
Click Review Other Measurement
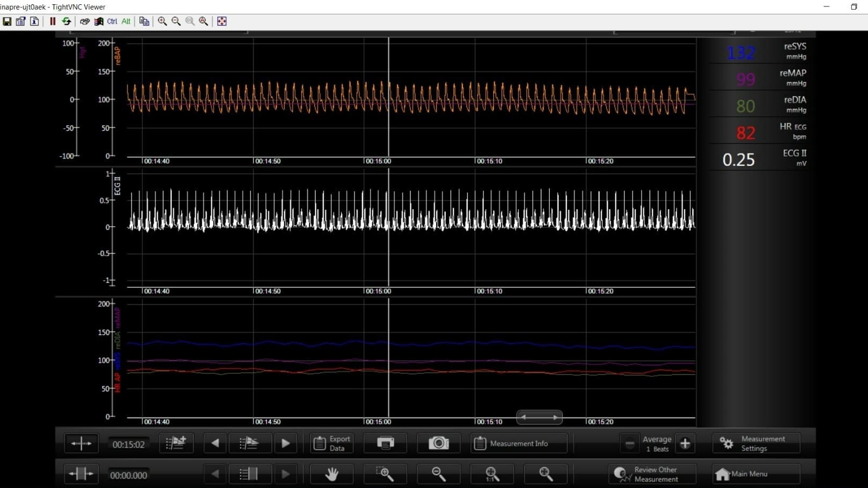652,474
